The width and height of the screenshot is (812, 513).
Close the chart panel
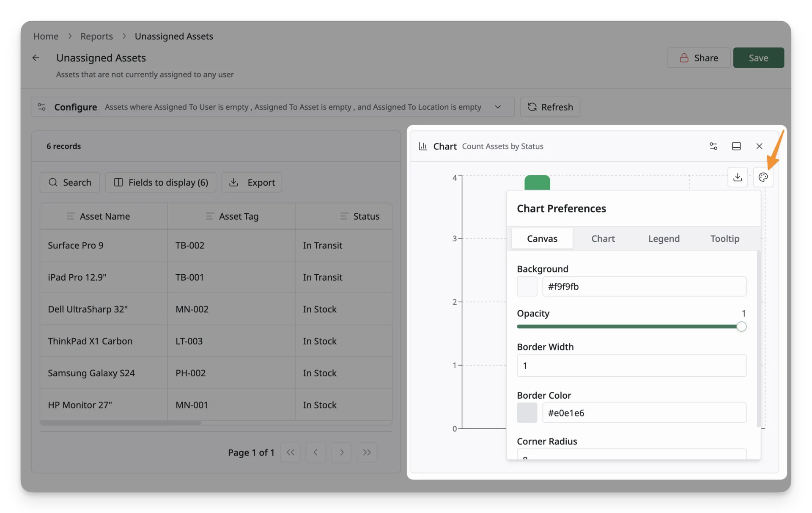(x=759, y=146)
